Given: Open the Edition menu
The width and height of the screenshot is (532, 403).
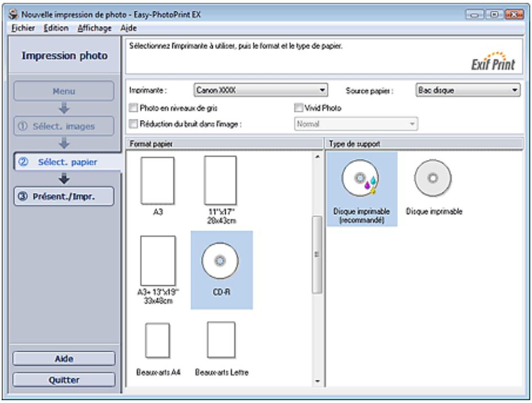Looking at the screenshot, I should click(56, 28).
